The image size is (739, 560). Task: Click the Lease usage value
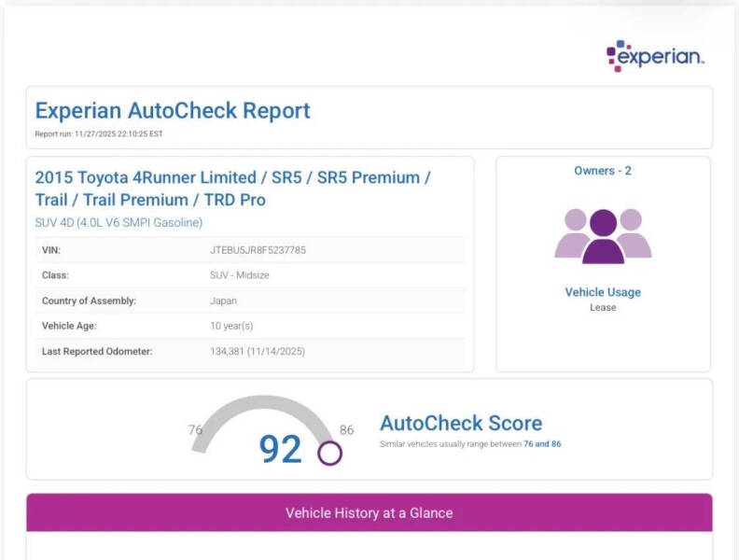click(603, 307)
